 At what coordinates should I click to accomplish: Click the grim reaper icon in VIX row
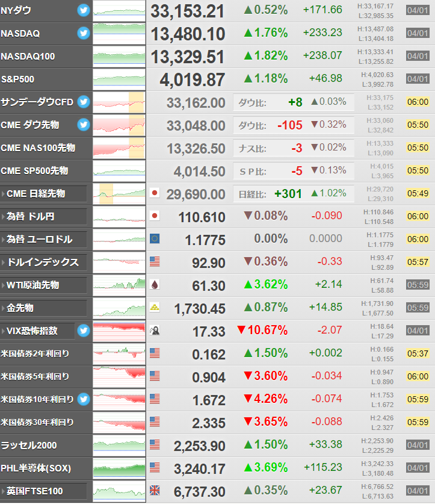pos(155,330)
